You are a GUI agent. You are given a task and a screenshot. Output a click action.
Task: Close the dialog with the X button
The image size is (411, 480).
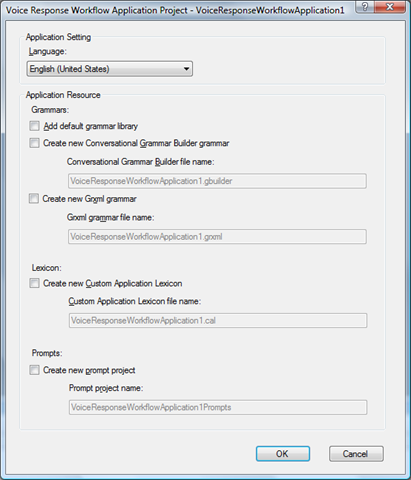389,7
